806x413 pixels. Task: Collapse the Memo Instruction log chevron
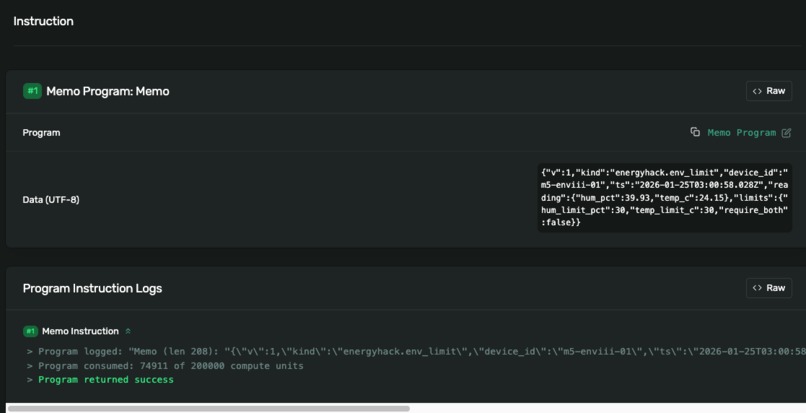pos(128,331)
